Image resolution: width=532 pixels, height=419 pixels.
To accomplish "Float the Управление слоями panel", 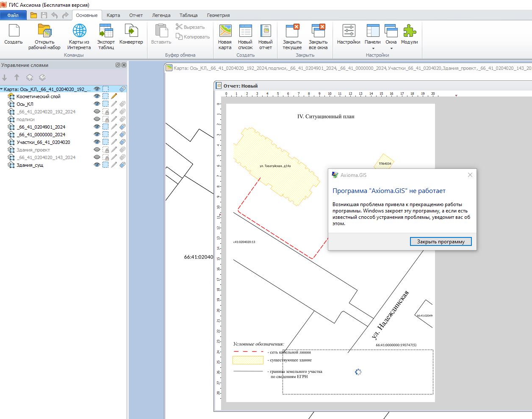I will pyautogui.click(x=118, y=65).
